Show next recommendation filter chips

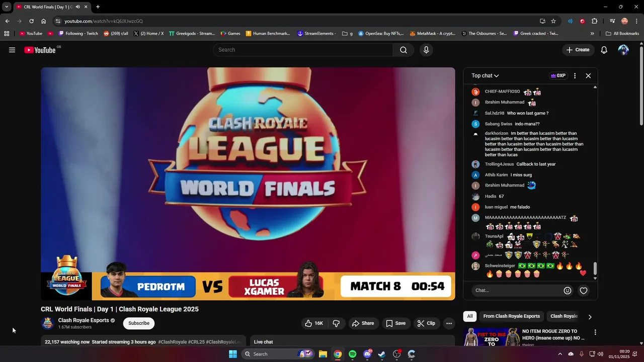(590, 317)
